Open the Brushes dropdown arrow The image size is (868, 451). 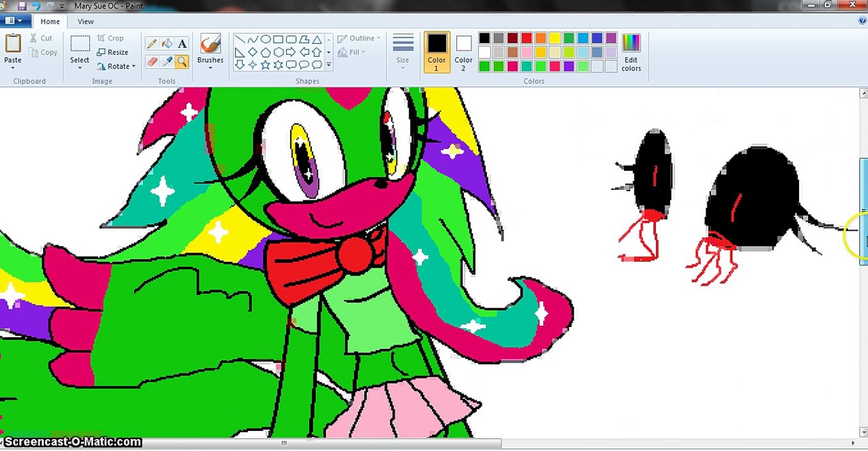[x=210, y=68]
